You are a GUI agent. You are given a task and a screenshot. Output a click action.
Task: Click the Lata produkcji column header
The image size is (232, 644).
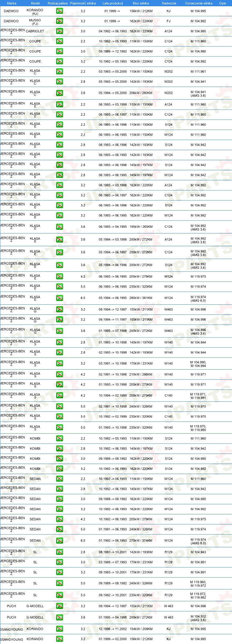pos(113,3)
